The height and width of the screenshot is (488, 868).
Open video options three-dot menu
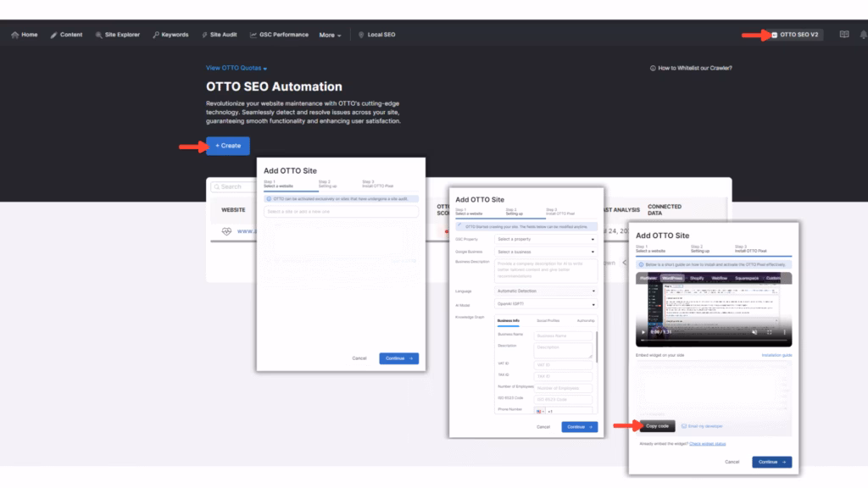coord(783,332)
